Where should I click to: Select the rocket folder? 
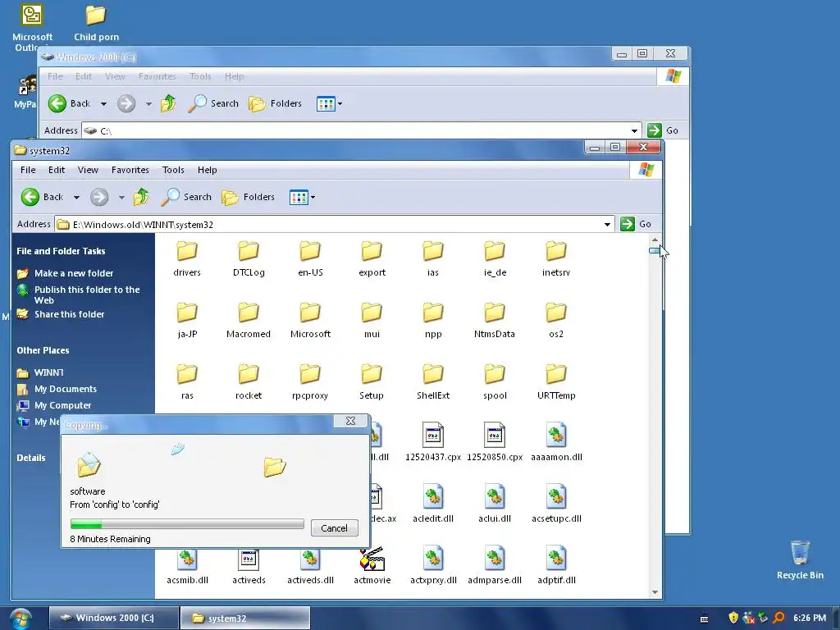click(x=249, y=382)
